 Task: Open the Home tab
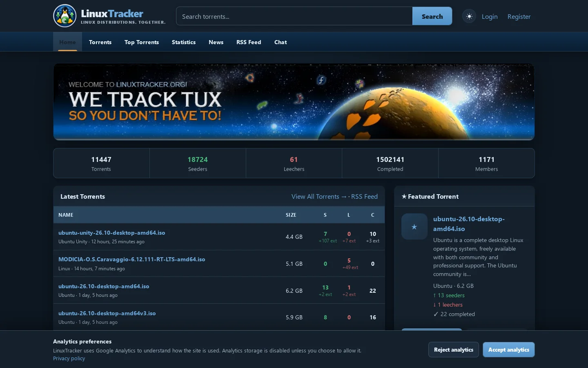click(67, 42)
